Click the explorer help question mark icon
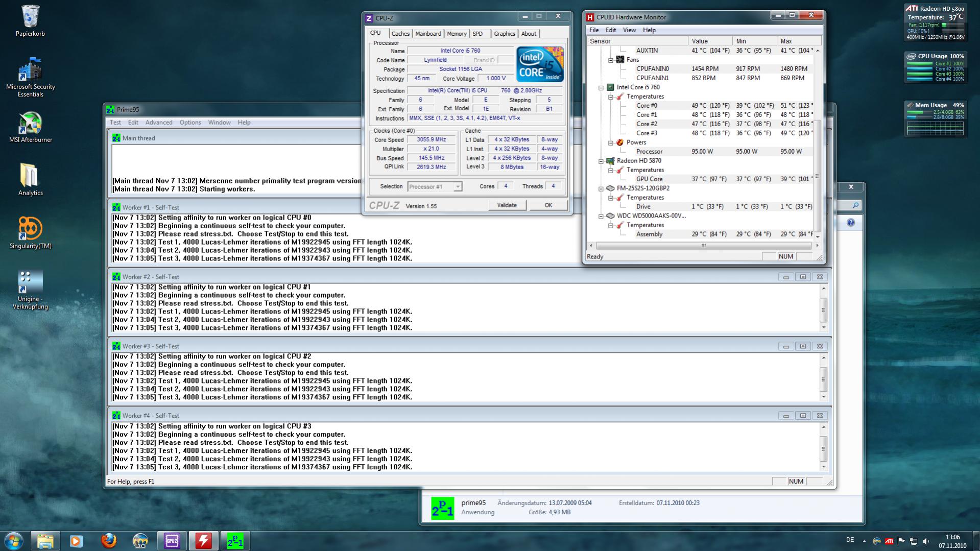Screen dimensions: 980x551 (x=850, y=223)
